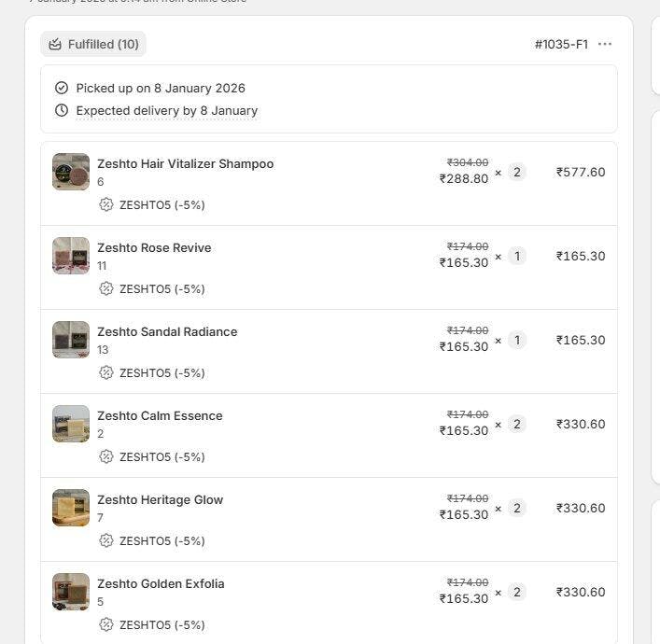This screenshot has width=660, height=644.
Task: Click the Zeshto Hair Vitalizer Shampoo thumbnail
Action: click(71, 172)
